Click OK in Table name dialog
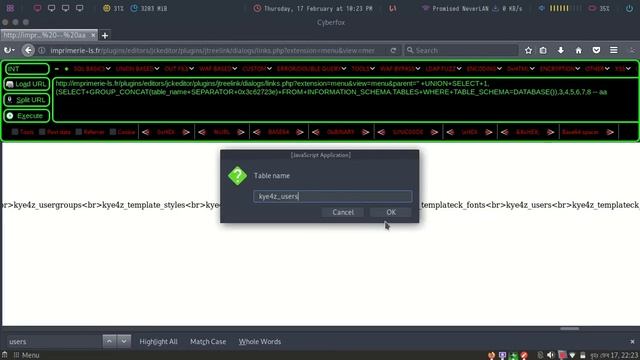The width and height of the screenshot is (640, 360). coord(391,212)
